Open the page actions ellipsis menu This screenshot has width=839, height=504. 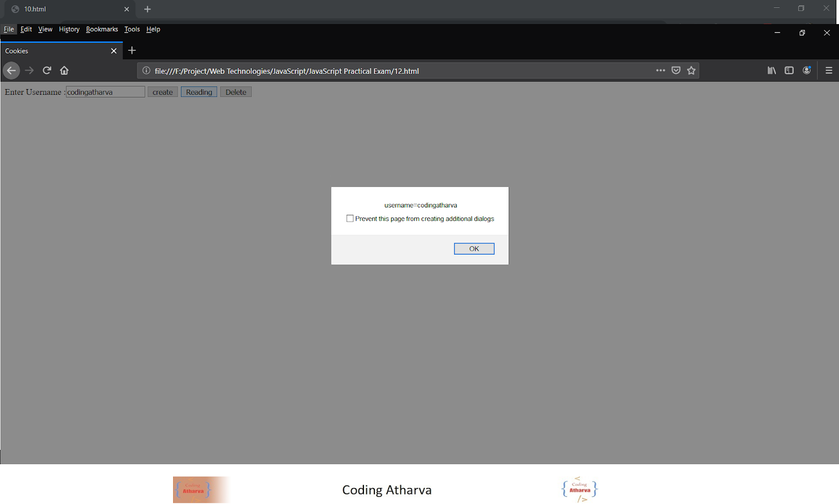tap(660, 70)
